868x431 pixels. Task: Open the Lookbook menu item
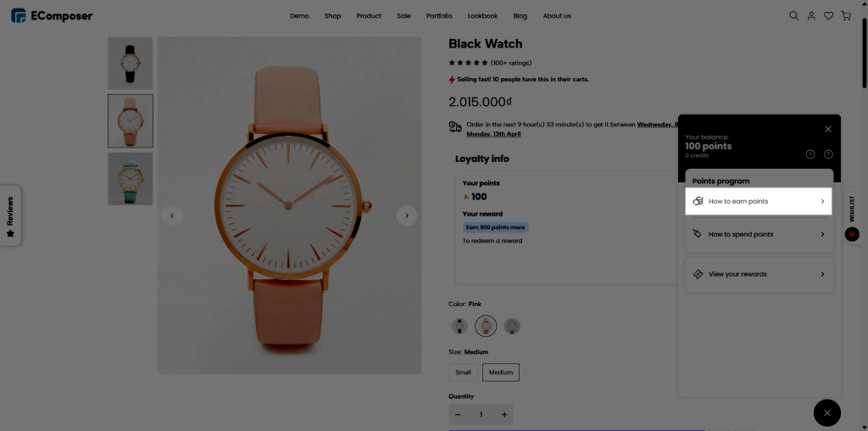[x=482, y=16]
